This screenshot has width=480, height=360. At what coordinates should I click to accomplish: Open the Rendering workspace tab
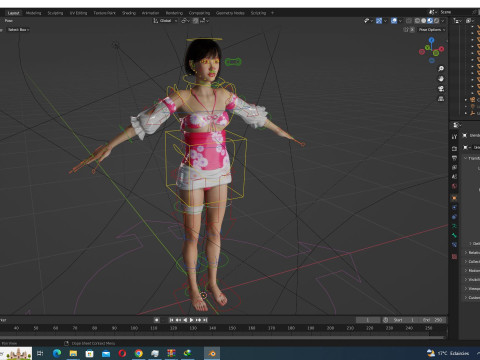point(174,13)
